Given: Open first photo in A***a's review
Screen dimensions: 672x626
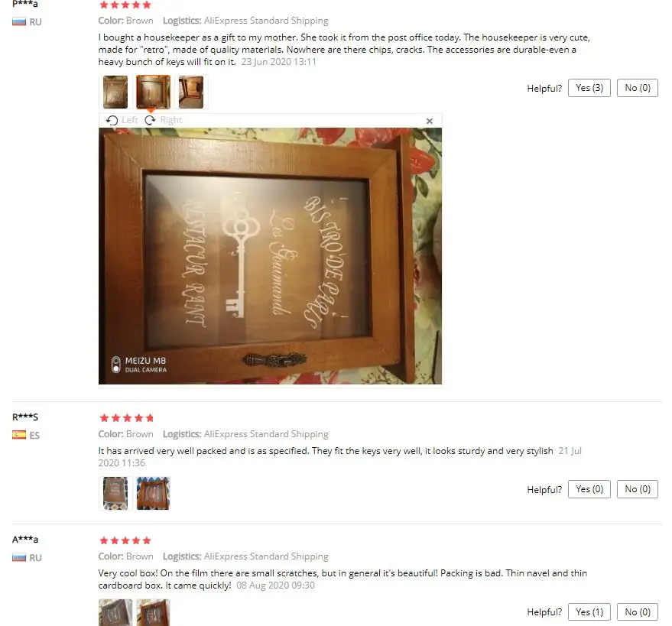Looking at the screenshot, I should 115,613.
